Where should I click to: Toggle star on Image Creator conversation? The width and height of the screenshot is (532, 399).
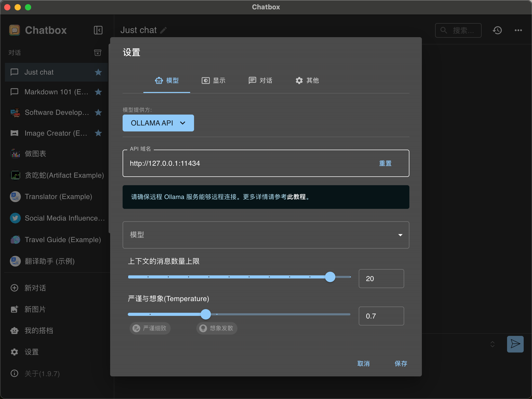point(98,133)
